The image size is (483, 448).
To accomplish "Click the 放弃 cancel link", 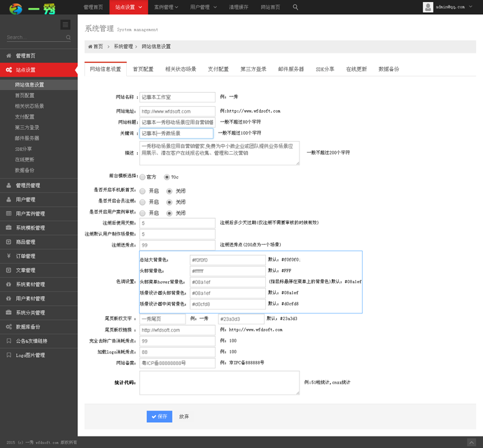I will coord(184,416).
